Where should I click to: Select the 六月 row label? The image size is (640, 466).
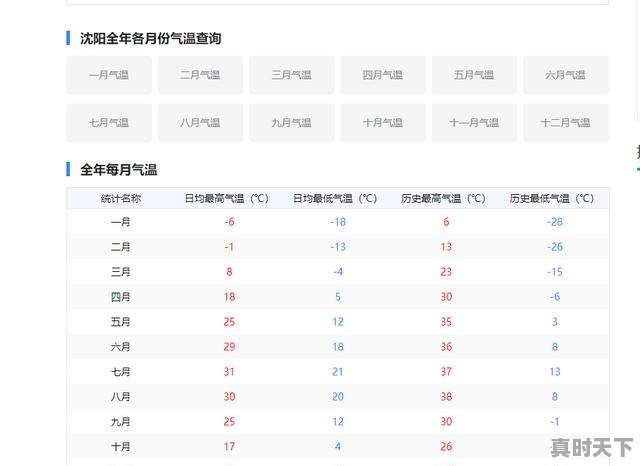121,347
